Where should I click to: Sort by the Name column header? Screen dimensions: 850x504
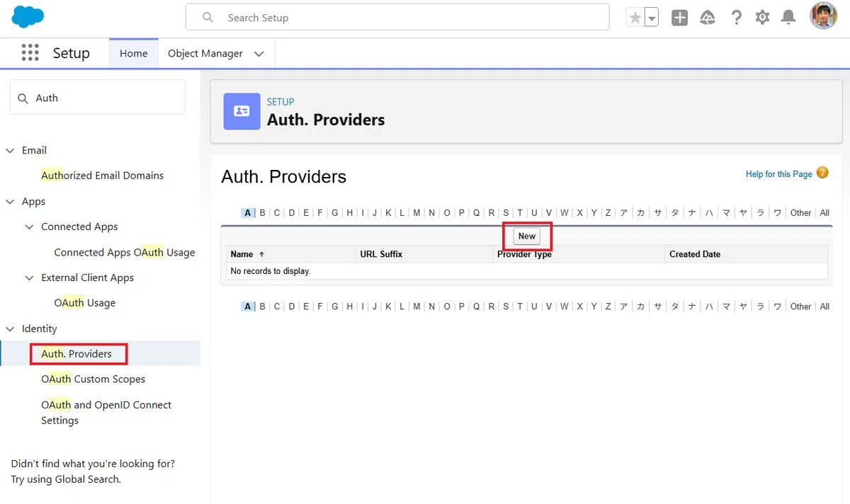[242, 254]
